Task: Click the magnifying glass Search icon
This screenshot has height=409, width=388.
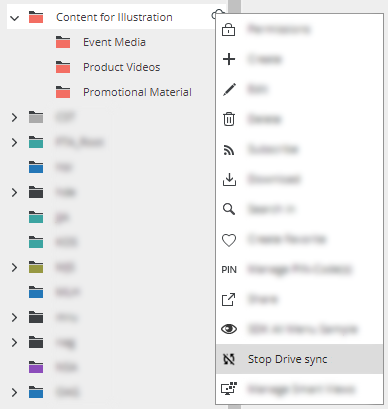Action: (229, 209)
